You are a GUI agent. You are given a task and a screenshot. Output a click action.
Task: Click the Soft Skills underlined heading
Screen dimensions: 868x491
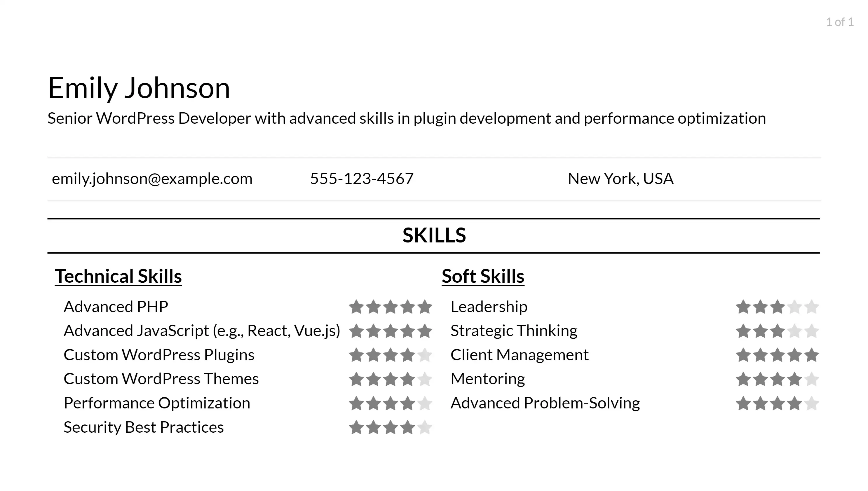pyautogui.click(x=482, y=276)
